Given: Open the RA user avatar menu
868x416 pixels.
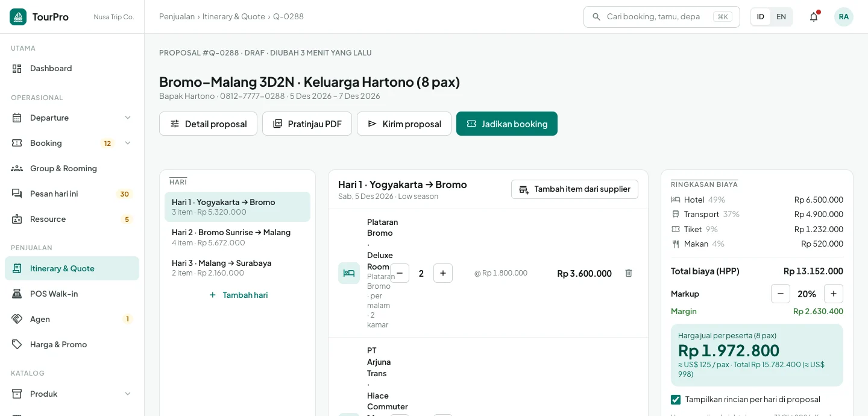Looking at the screenshot, I should (844, 17).
